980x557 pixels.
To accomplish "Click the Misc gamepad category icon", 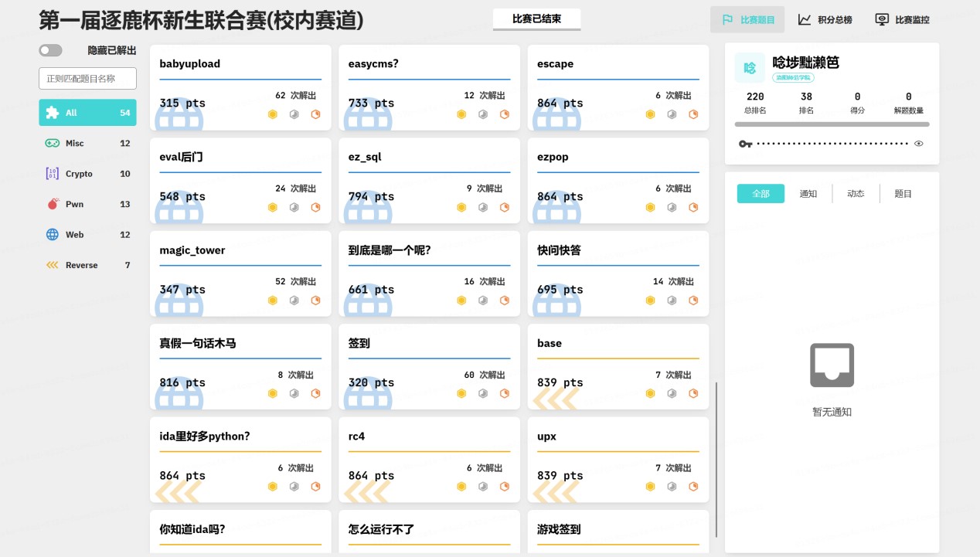I will pyautogui.click(x=52, y=143).
